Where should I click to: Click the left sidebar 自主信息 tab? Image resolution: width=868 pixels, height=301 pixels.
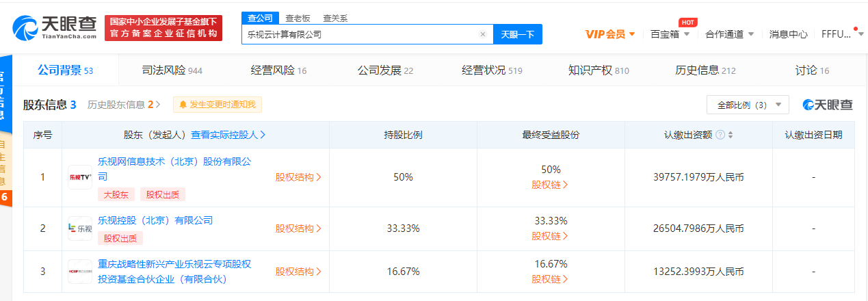(3, 163)
